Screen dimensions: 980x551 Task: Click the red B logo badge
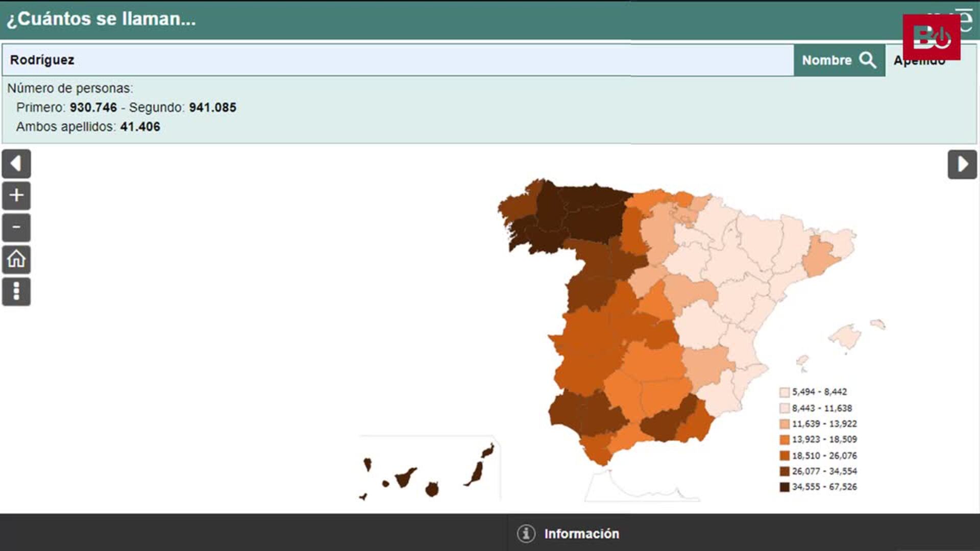click(x=931, y=37)
